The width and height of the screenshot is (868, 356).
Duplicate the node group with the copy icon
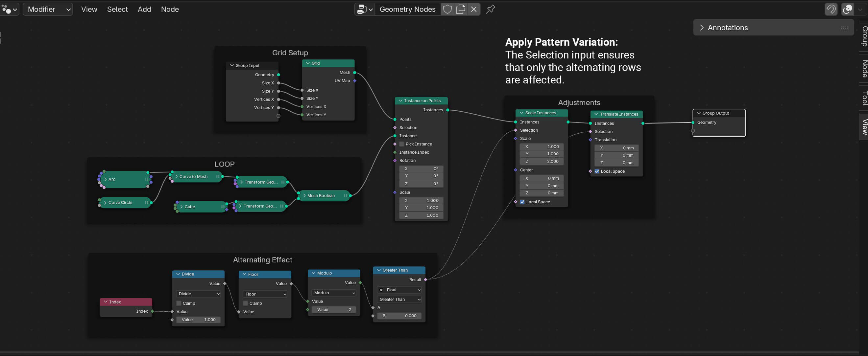point(460,10)
